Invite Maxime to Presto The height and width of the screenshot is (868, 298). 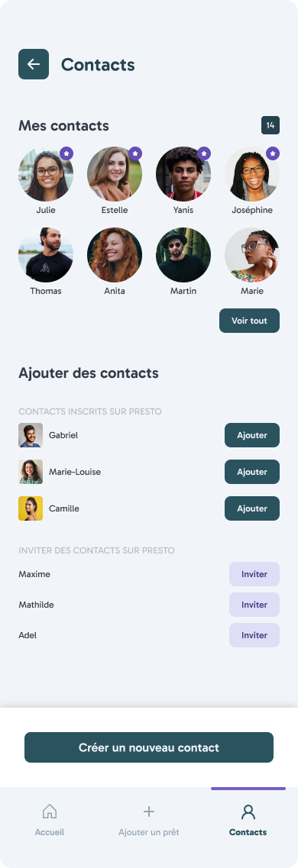pyautogui.click(x=254, y=574)
